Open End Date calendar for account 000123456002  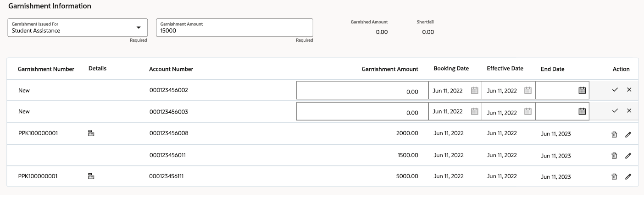click(x=582, y=91)
